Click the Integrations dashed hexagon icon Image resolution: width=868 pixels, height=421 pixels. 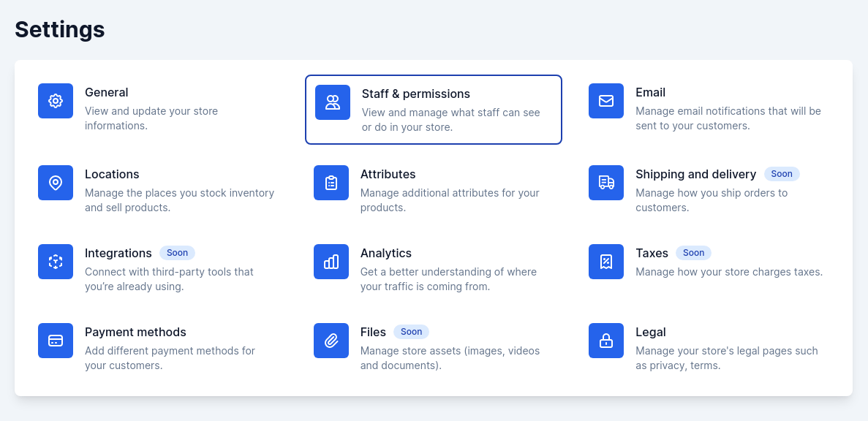pos(56,262)
